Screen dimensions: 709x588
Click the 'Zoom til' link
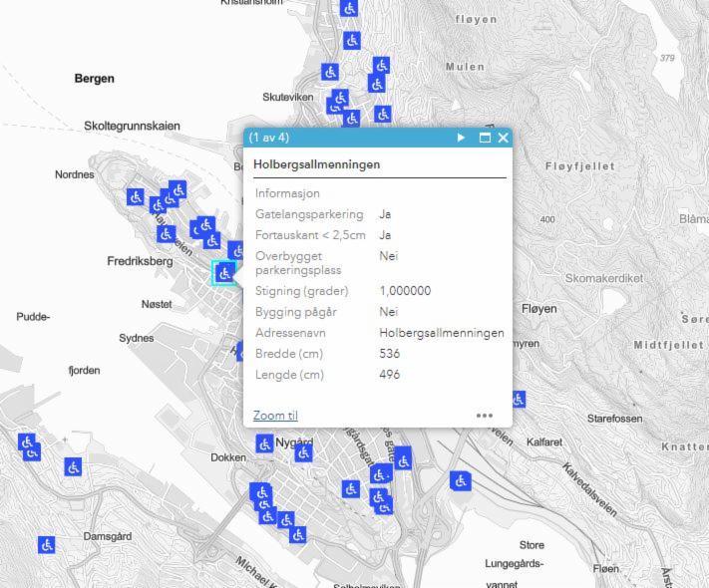point(275,416)
